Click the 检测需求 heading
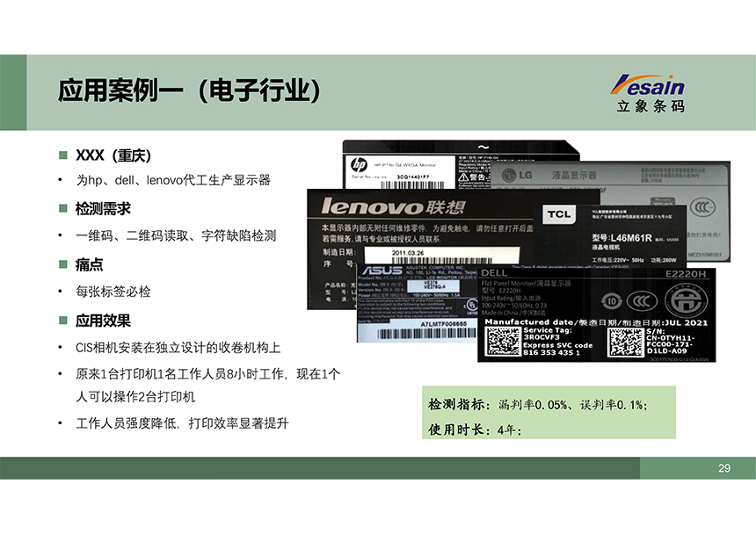This screenshot has height=534, width=756. pos(103,208)
